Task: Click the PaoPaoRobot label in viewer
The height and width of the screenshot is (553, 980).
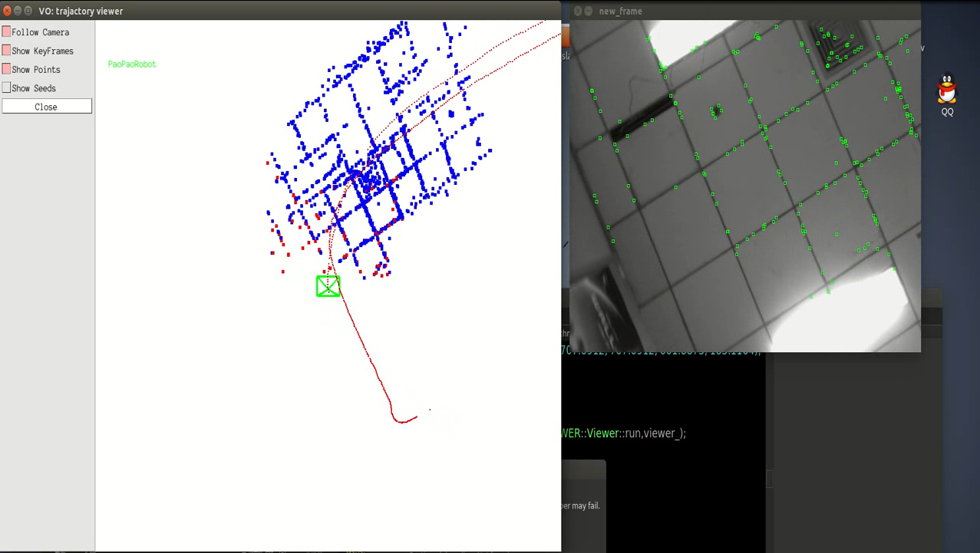Action: pyautogui.click(x=132, y=64)
